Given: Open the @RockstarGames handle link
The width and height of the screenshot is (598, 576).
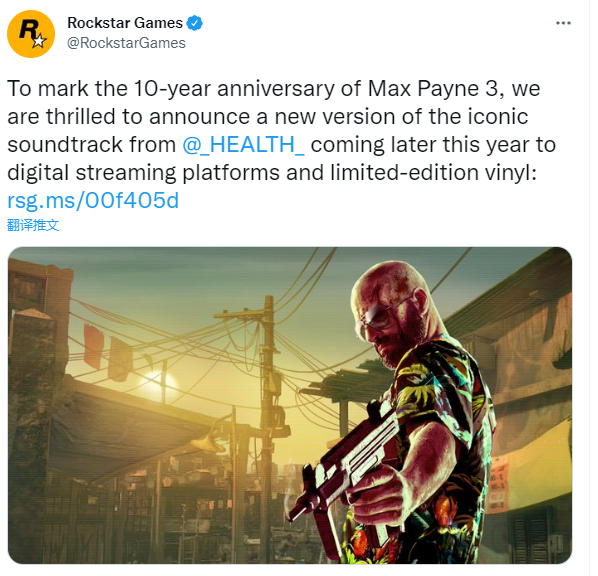Looking at the screenshot, I should point(126,43).
